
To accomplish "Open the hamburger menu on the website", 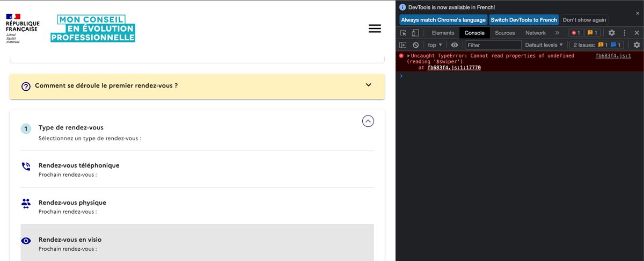I will coord(375,28).
